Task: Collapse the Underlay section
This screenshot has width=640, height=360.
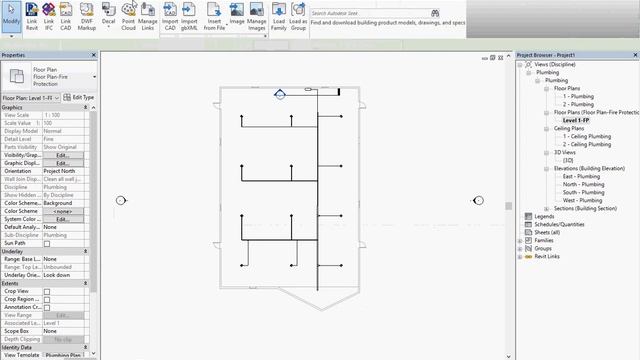Action: [85, 251]
